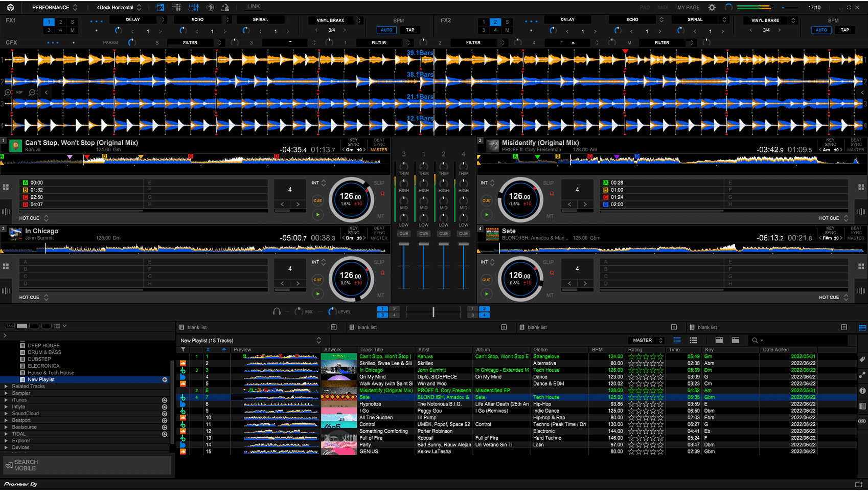Open New Playlist (15 Tracks) selector
The width and height of the screenshot is (868, 496).
[250, 340]
